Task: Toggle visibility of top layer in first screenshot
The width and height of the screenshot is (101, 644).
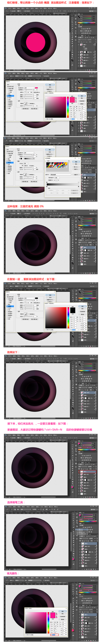Action: (79, 45)
